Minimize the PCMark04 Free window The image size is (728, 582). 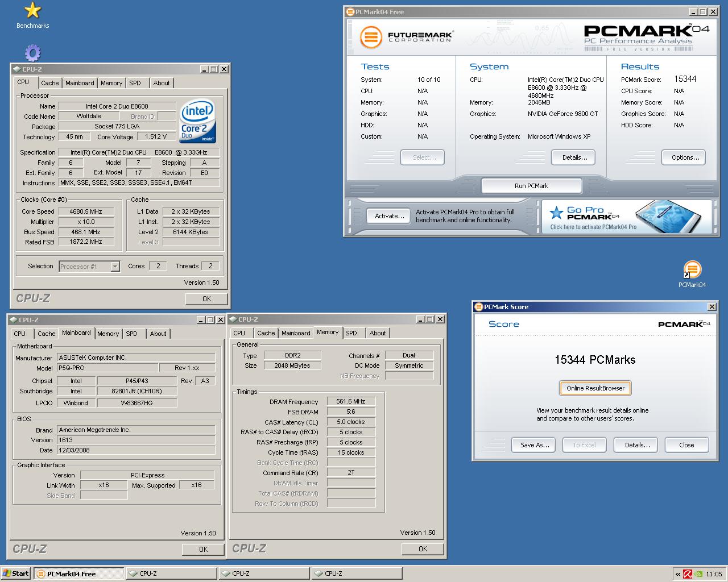(x=693, y=12)
